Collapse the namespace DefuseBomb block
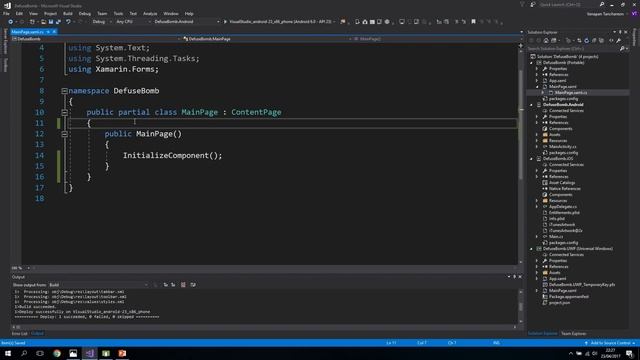The width and height of the screenshot is (640, 360). 64,91
